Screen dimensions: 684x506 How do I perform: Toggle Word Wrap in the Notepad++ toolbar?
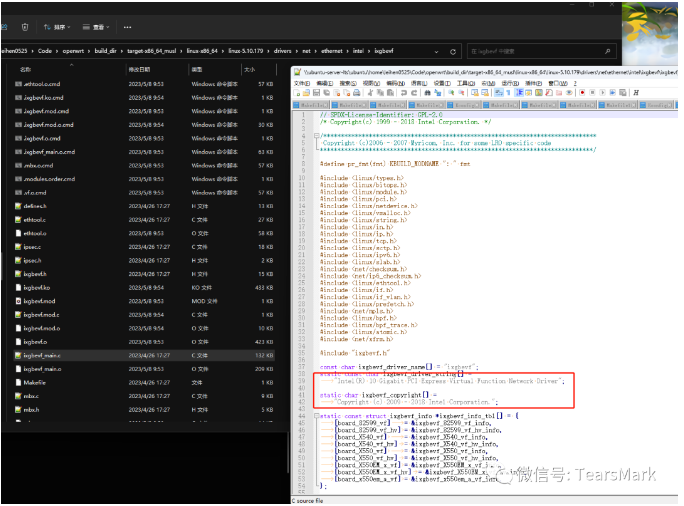tap(499, 92)
